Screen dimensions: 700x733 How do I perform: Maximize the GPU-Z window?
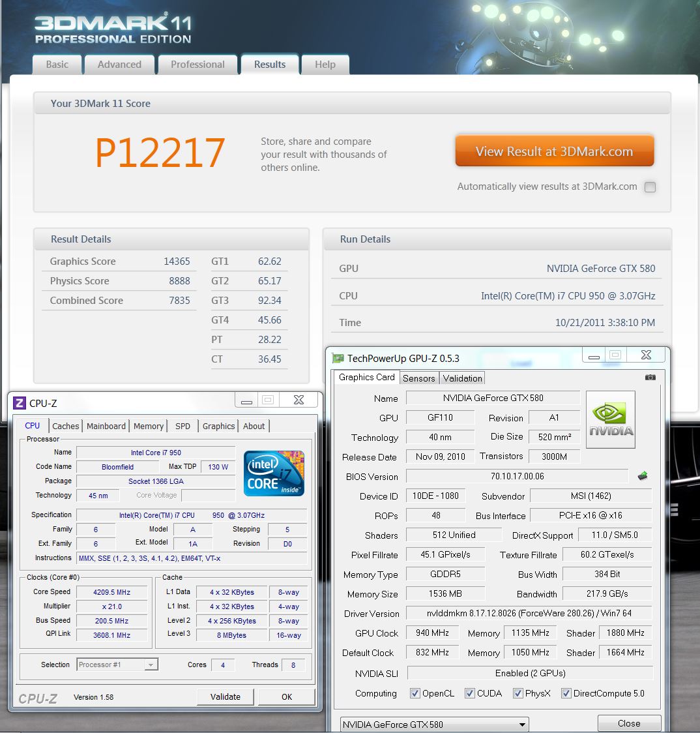[615, 355]
